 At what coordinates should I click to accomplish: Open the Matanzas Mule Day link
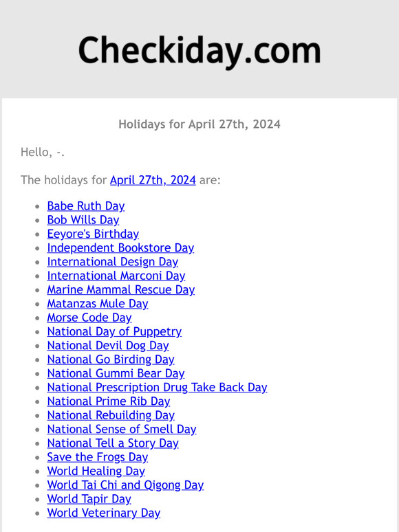pyautogui.click(x=98, y=303)
